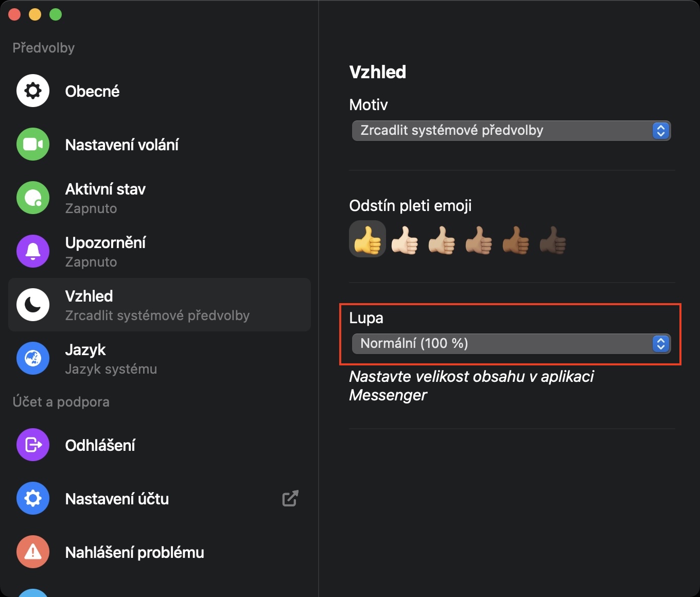Select the medium-dark skin tone thumbs-up
The width and height of the screenshot is (700, 597).
[516, 240]
